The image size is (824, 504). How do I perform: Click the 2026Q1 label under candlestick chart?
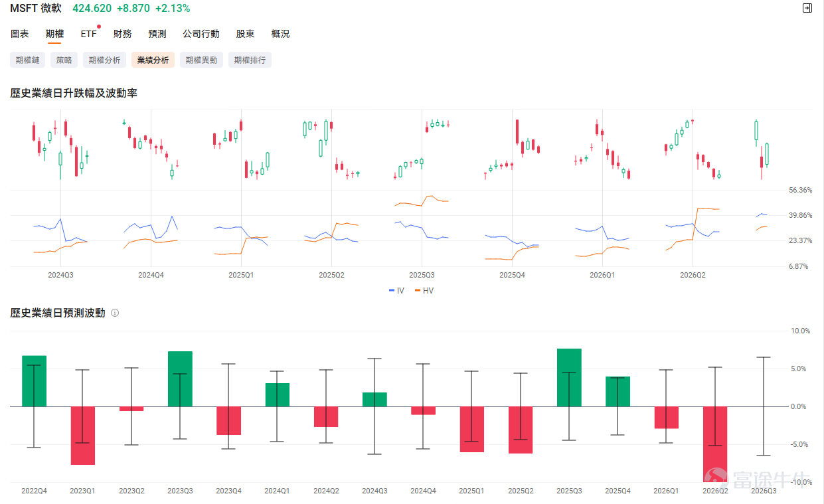tap(602, 274)
